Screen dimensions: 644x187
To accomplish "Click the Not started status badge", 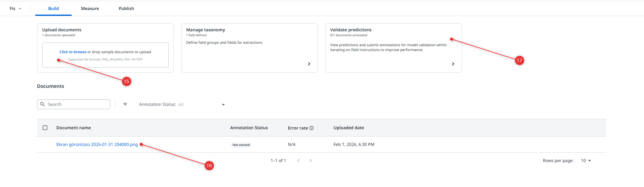I will pyautogui.click(x=241, y=145).
